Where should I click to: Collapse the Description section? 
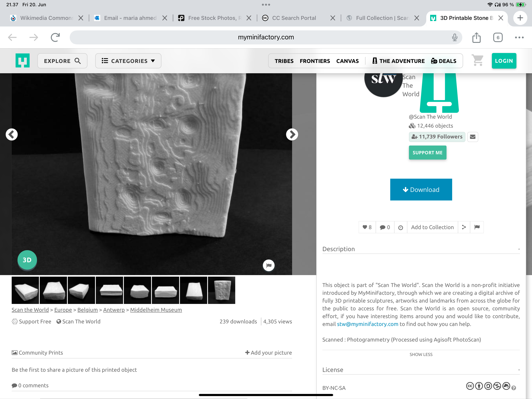pyautogui.click(x=519, y=249)
